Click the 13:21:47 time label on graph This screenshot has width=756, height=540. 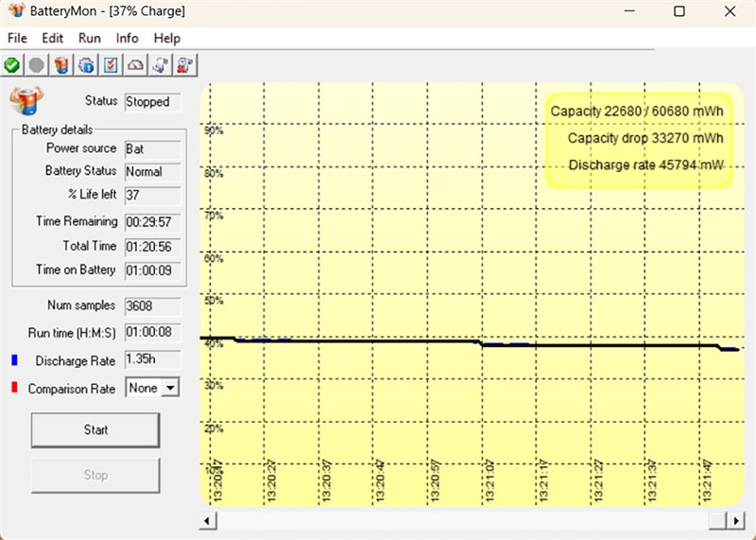pyautogui.click(x=708, y=480)
